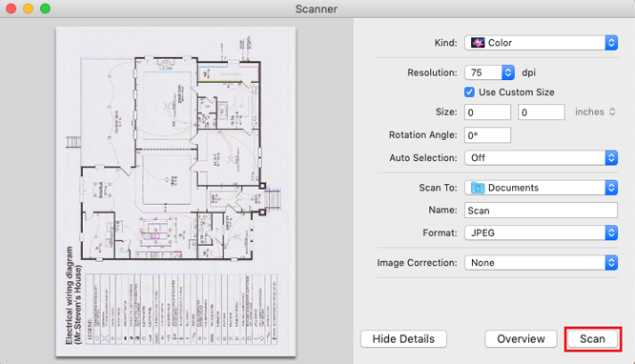
Task: Open the Scan To destination dropdown
Action: pos(541,188)
